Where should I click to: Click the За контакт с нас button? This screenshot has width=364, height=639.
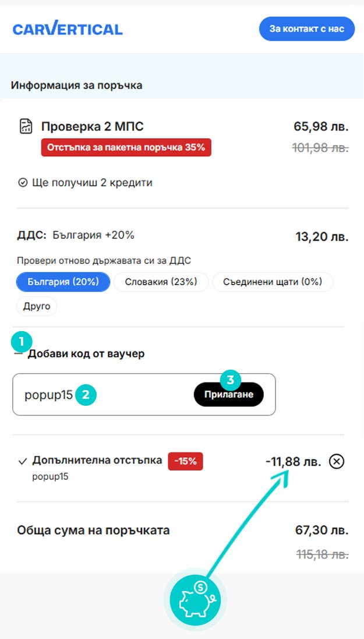(307, 29)
